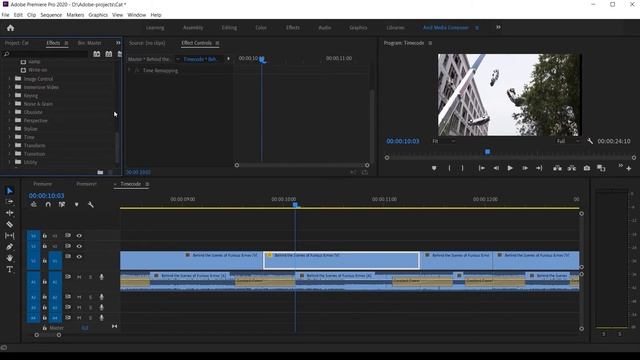
Task: Export frame with camera icon
Action: [x=587, y=168]
